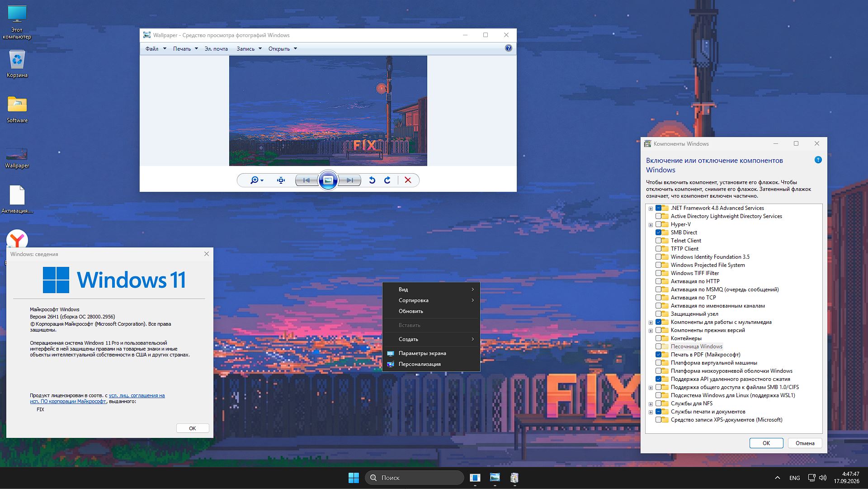
Task: Open help in Компоненты Windows dialog
Action: coord(818,160)
